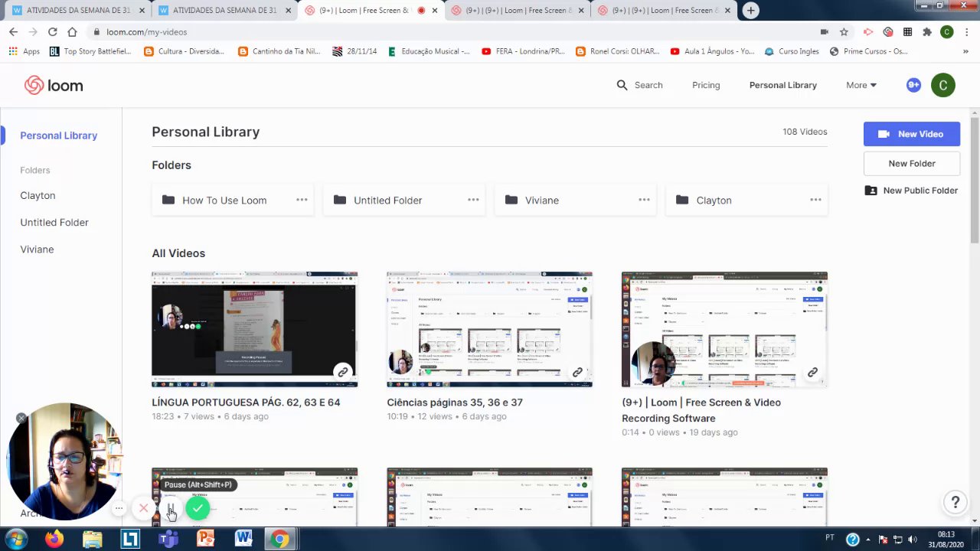The height and width of the screenshot is (551, 980).
Task: Open Untitled Folder from the sidebar
Action: point(54,222)
